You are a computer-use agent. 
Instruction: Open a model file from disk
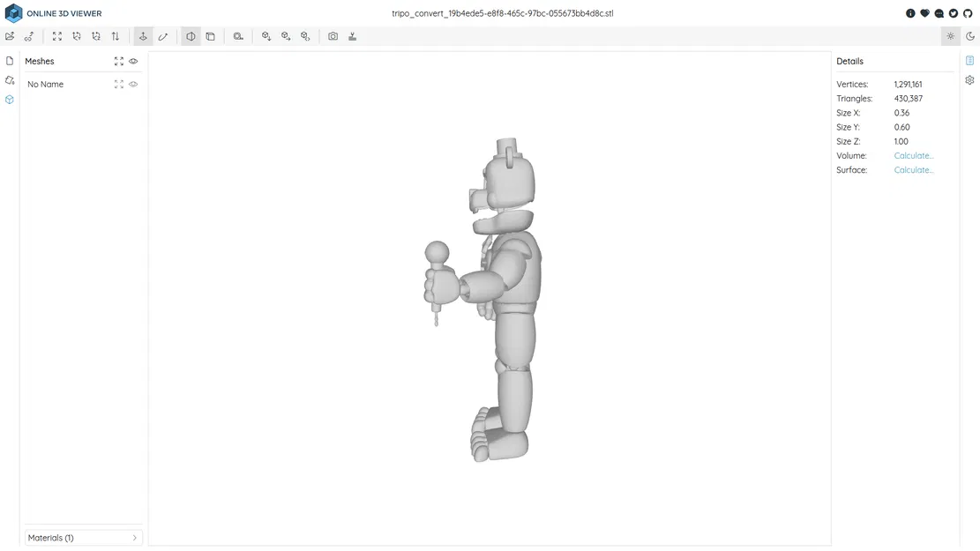[x=9, y=36]
